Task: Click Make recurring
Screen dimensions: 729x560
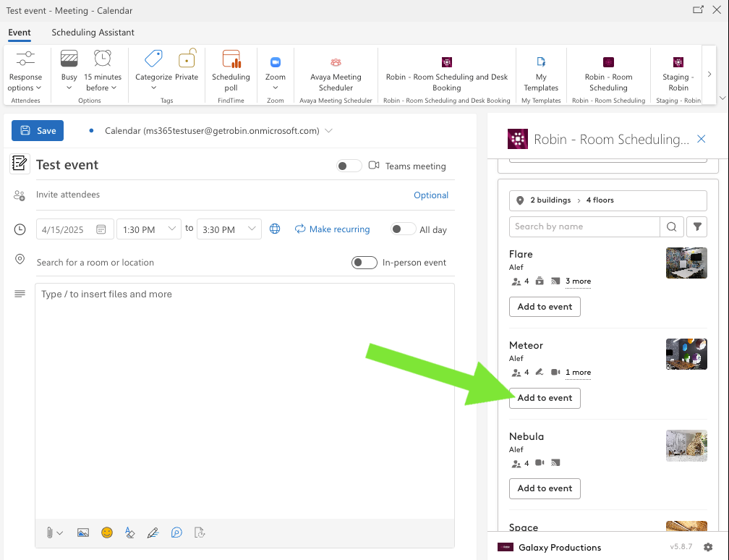Action: pos(333,229)
